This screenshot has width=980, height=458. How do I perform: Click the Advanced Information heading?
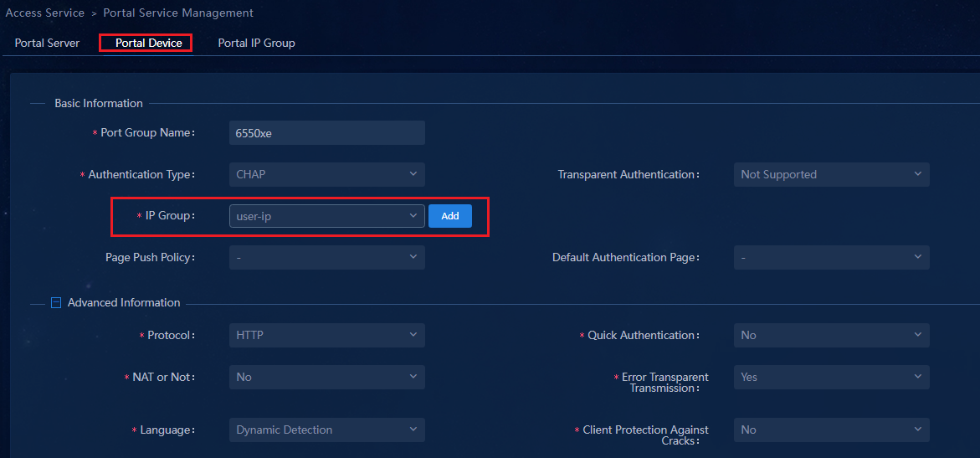coord(124,303)
